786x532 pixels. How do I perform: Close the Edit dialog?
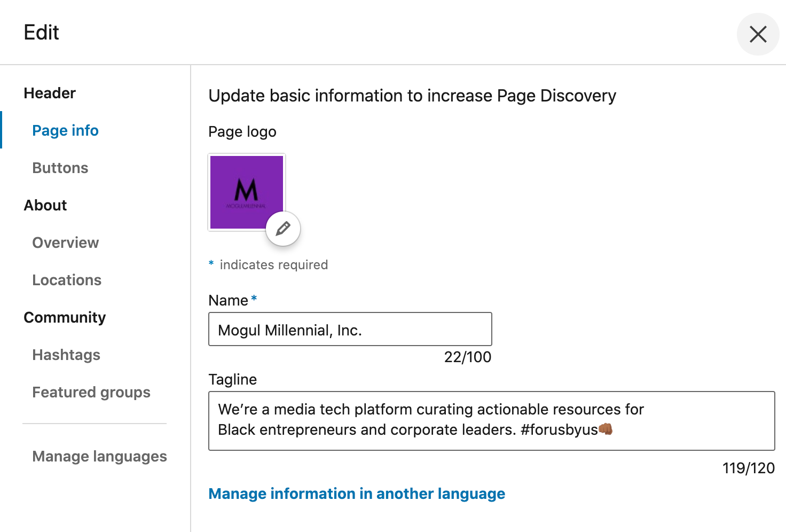[758, 34]
